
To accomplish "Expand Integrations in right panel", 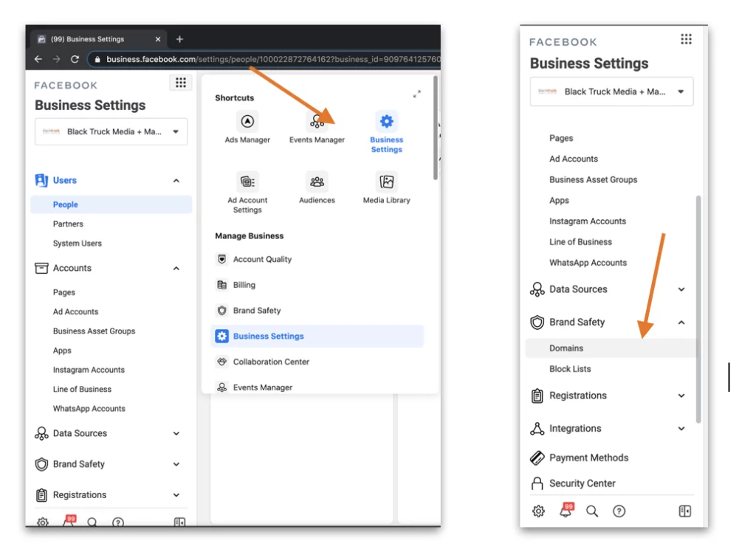I will 681,429.
